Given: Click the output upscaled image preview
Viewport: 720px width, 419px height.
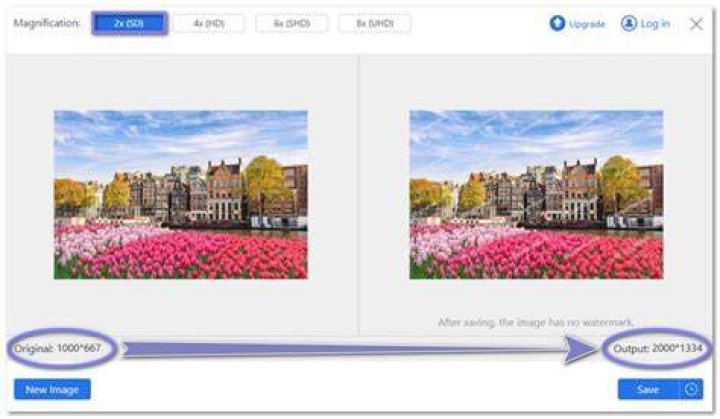Looking at the screenshot, I should [x=536, y=194].
